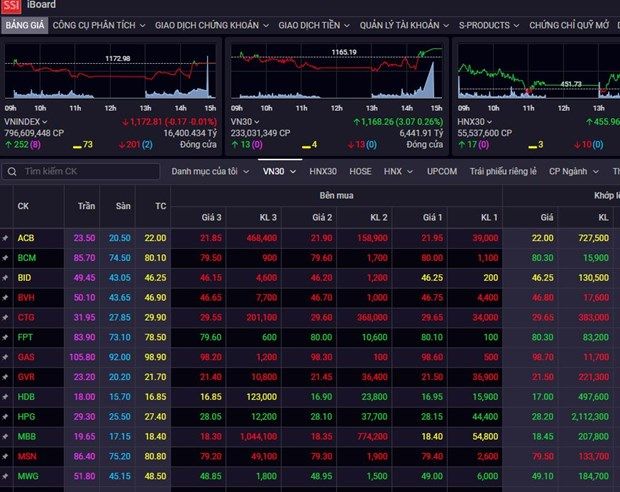This screenshot has height=492, width=620.
Task: Sort by the Trần column header
Action: click(x=86, y=206)
